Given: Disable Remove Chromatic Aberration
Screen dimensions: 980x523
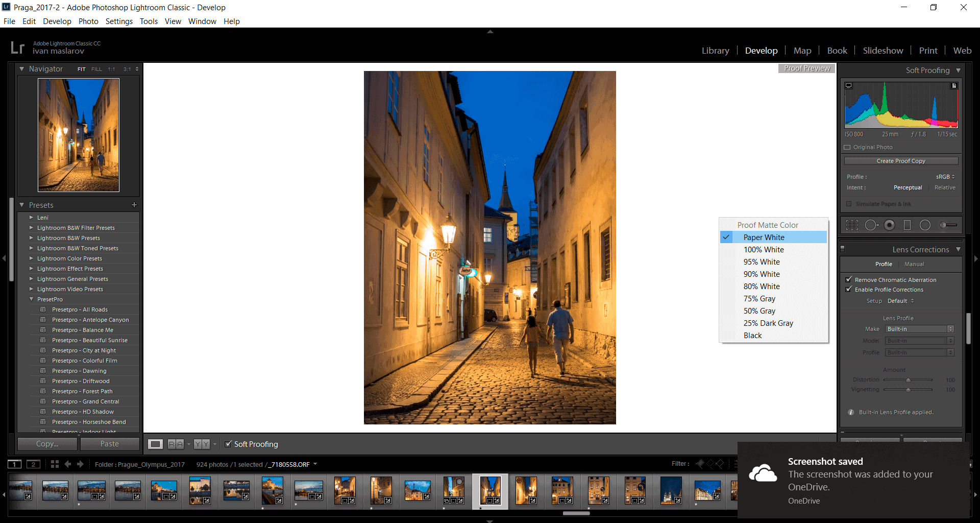Looking at the screenshot, I should point(849,280).
